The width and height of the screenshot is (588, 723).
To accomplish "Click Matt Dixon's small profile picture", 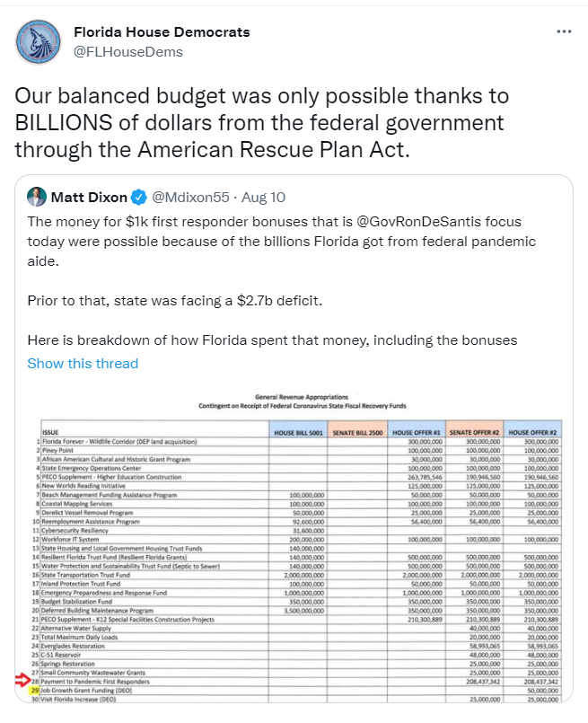I will [x=38, y=197].
